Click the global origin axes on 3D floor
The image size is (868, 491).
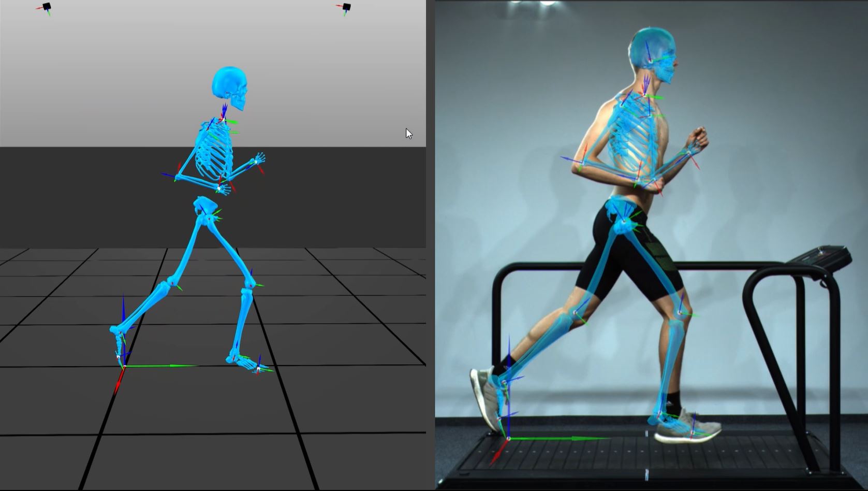click(x=124, y=366)
